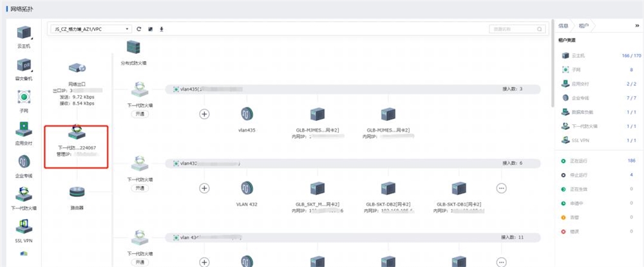Select the GLB_SKT_M host node
Image resolution: width=644 pixels, height=267 pixels.
point(317,189)
